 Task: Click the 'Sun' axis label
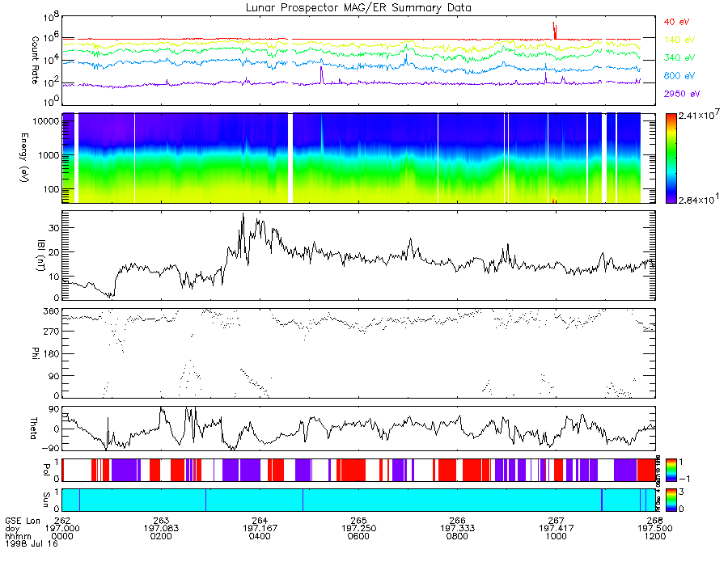click(x=46, y=500)
